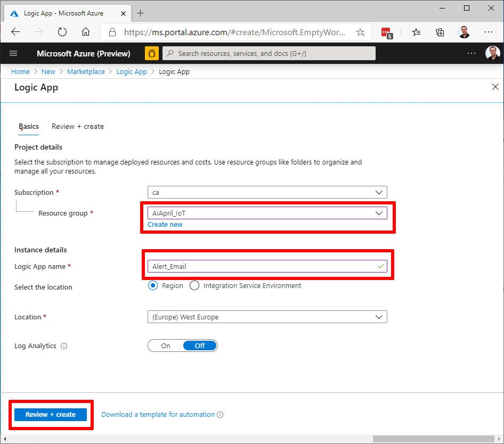This screenshot has width=504, height=444.
Task: Open the browser favorites list icon
Action: point(416,32)
